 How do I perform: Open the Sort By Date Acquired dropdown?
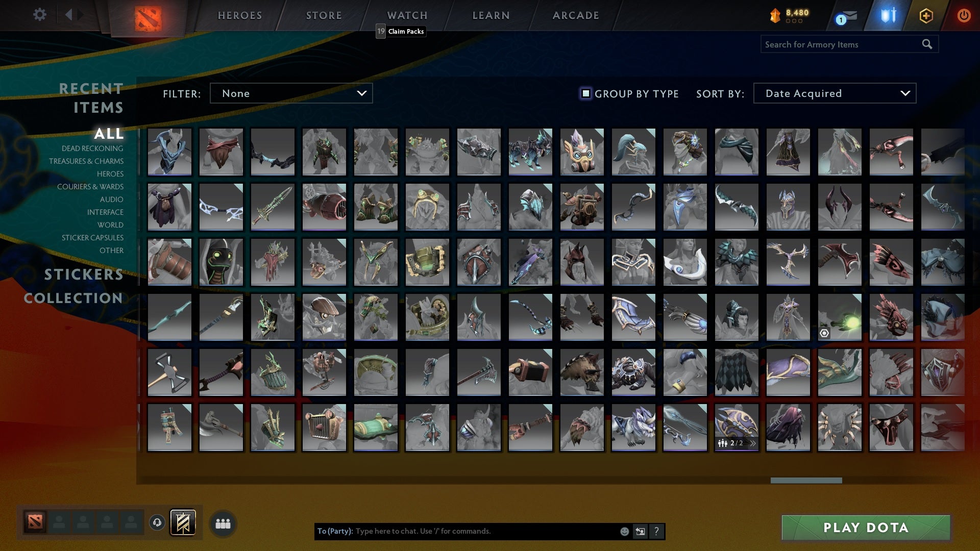click(835, 93)
